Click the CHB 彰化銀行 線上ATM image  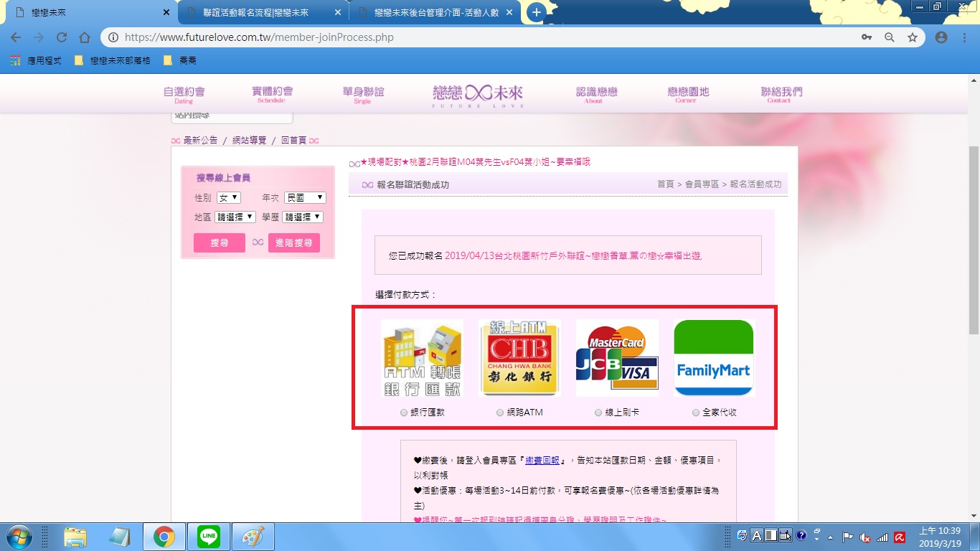pos(519,358)
